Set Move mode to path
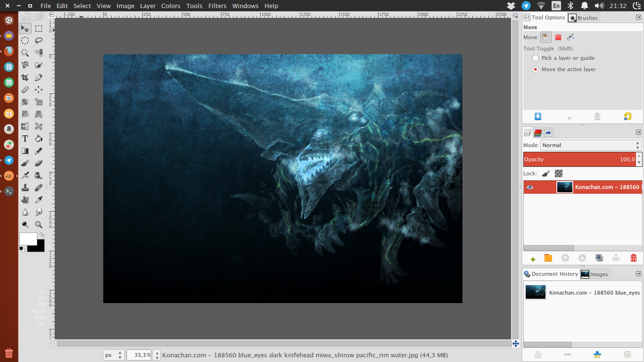The height and width of the screenshot is (362, 644). click(x=571, y=37)
